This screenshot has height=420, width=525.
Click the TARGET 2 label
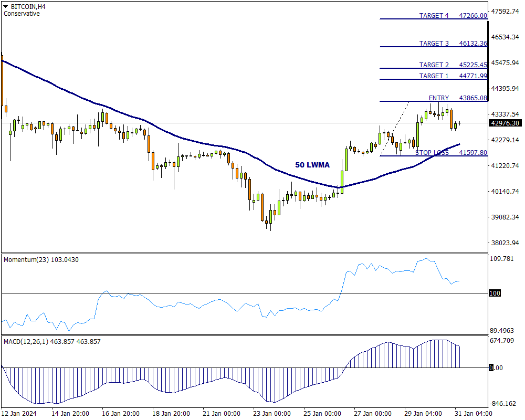coord(434,65)
